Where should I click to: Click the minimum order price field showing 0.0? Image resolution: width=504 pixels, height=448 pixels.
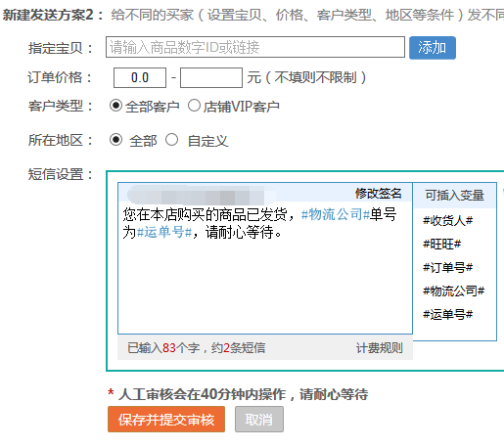tap(140, 77)
